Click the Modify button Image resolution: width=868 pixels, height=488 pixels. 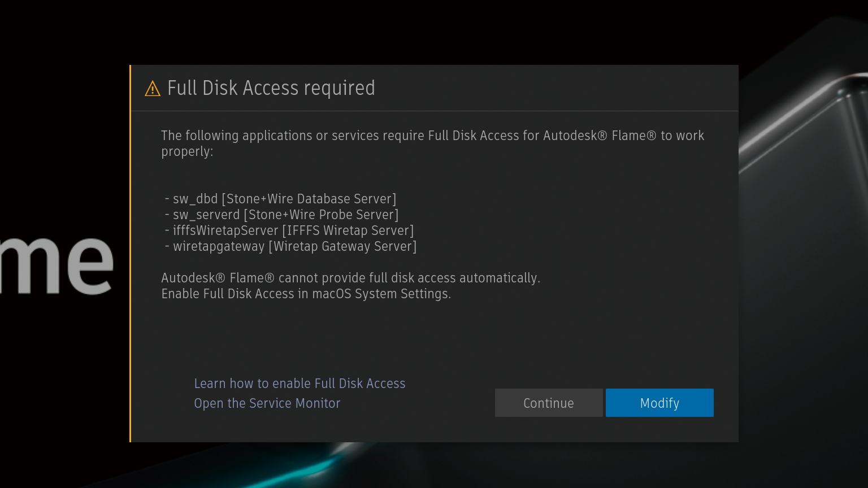pos(659,403)
